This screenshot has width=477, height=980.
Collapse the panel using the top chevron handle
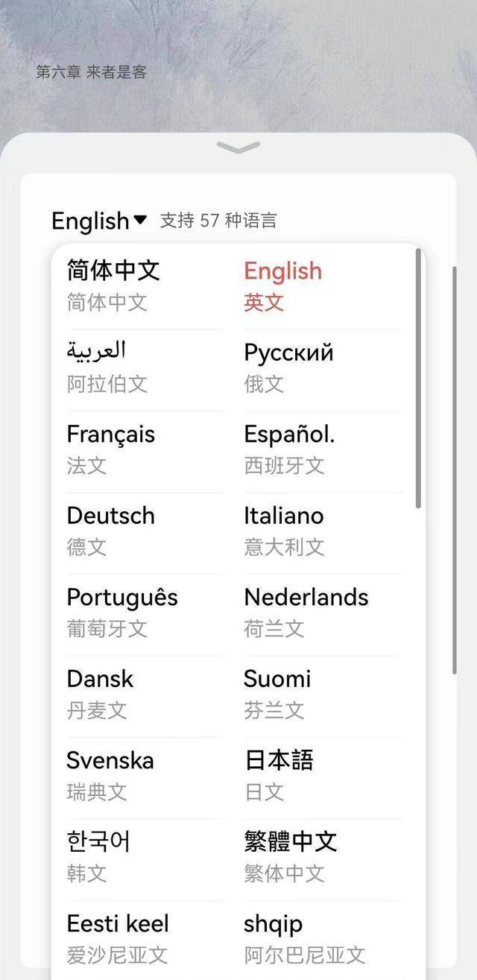[238, 148]
